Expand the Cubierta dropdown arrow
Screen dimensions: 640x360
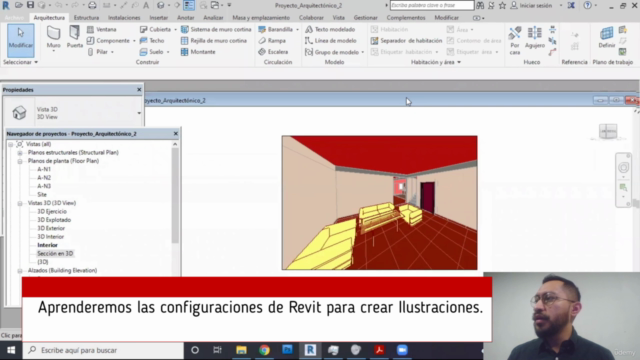[x=176, y=29]
